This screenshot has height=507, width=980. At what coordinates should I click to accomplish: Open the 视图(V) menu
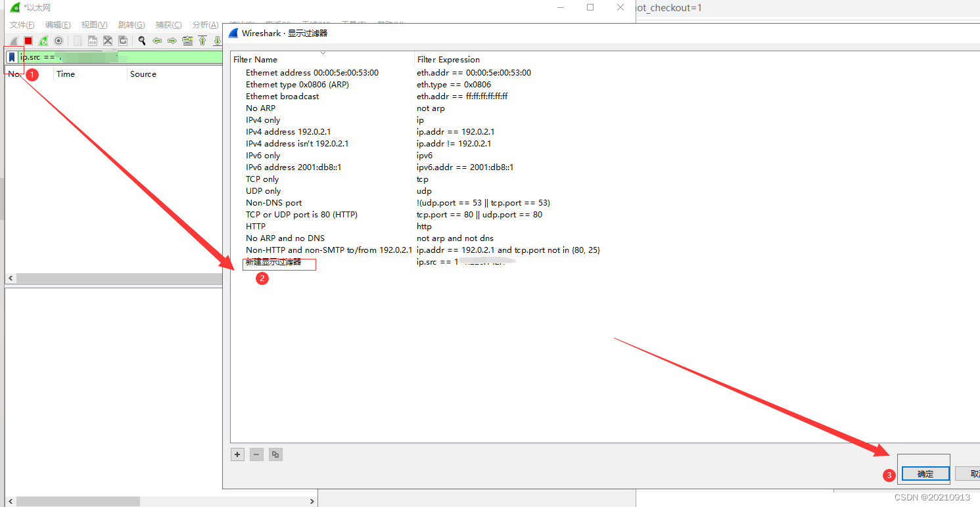[94, 24]
